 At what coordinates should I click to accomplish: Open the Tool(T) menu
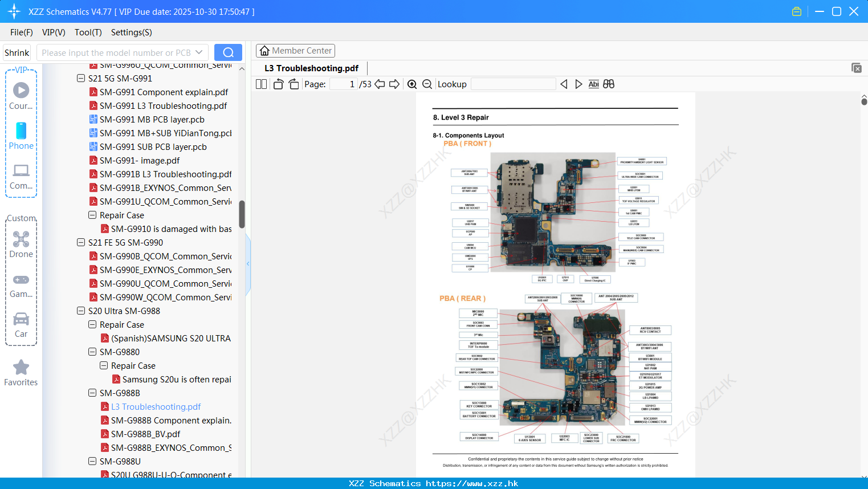tap(88, 32)
